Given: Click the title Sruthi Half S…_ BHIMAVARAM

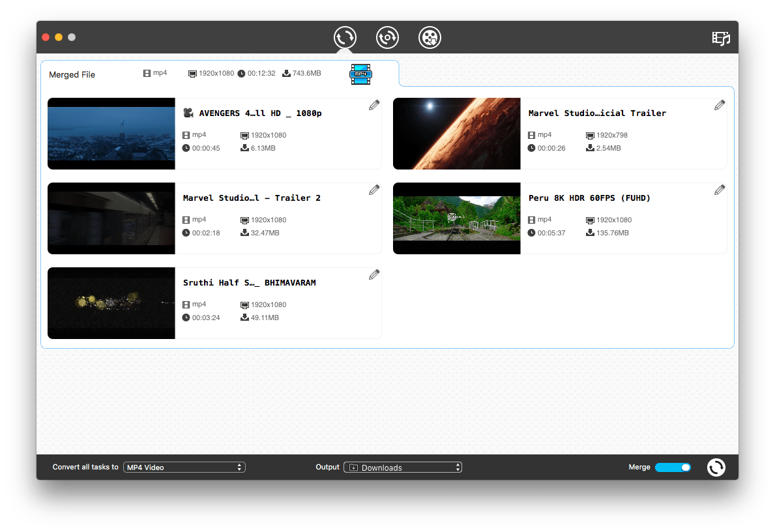Looking at the screenshot, I should (x=249, y=283).
